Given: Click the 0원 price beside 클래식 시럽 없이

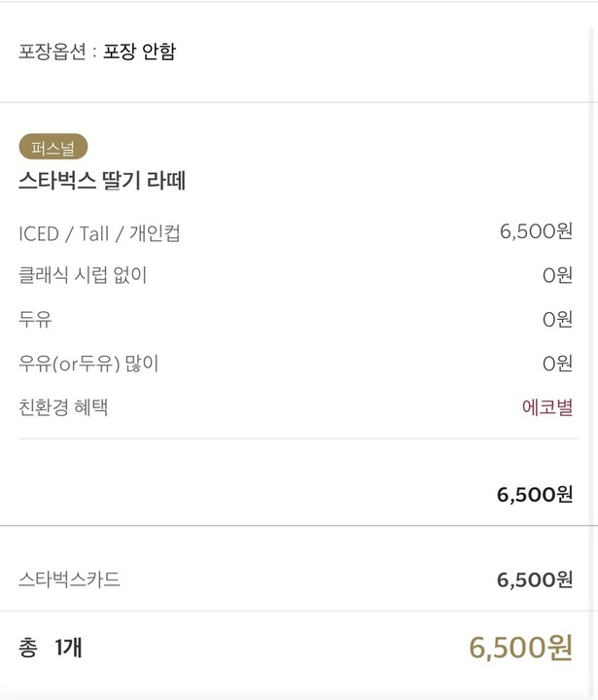Looking at the screenshot, I should tap(557, 276).
